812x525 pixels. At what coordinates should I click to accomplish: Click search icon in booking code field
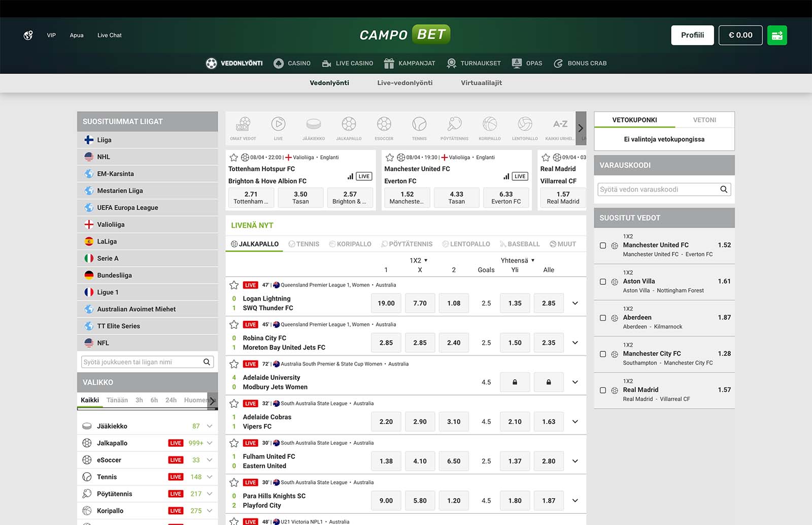click(x=724, y=189)
